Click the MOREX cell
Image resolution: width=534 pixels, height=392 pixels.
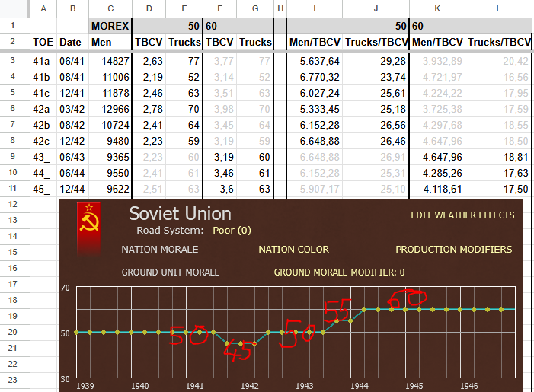tap(110, 26)
